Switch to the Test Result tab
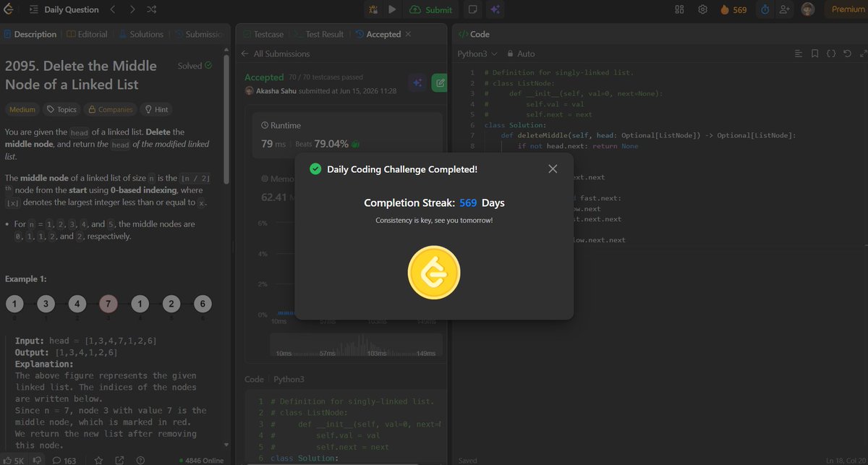This screenshot has width=868, height=465. (318, 34)
